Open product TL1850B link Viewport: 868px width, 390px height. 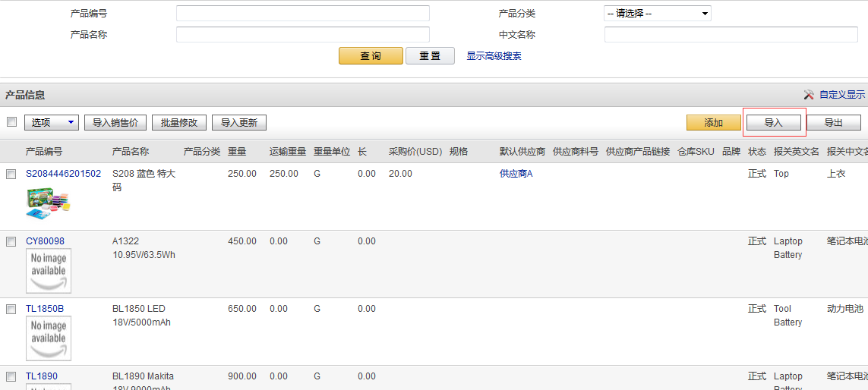click(45, 309)
